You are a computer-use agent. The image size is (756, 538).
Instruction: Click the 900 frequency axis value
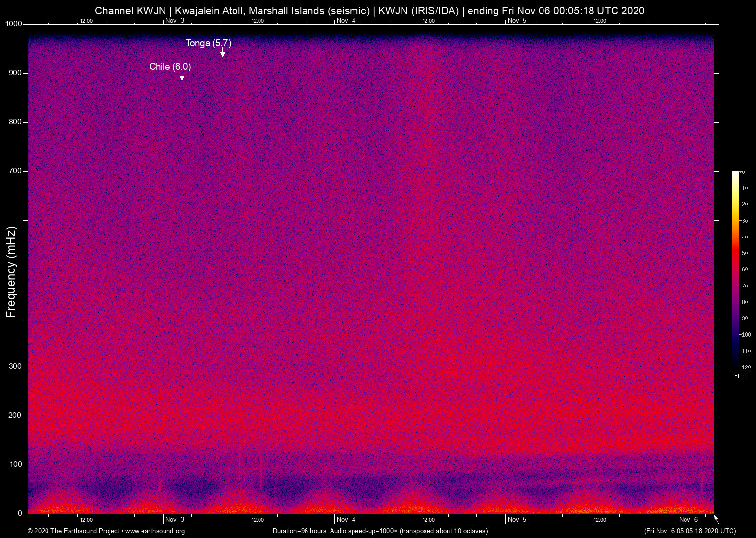pos(15,73)
